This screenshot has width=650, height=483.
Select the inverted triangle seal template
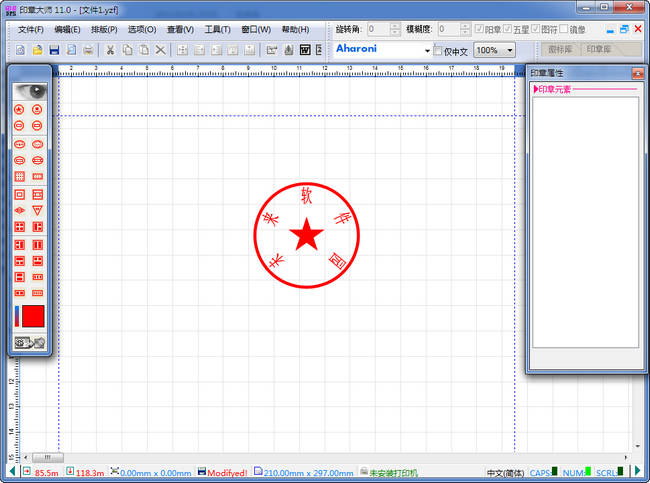point(37,211)
